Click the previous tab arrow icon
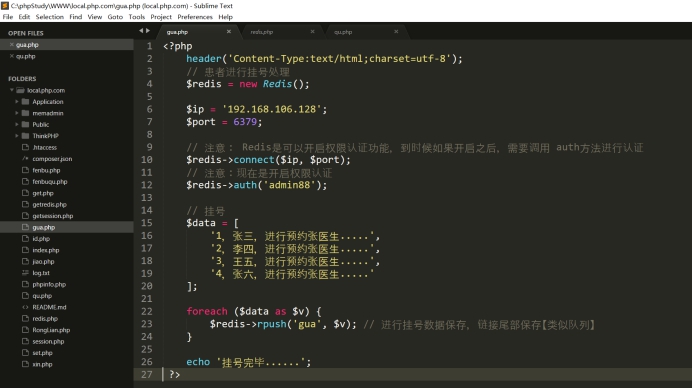 [141, 30]
